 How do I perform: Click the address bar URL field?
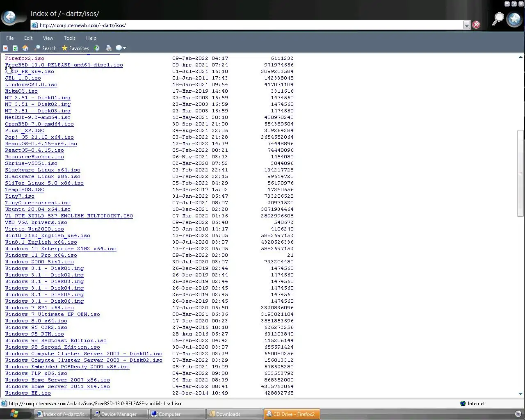(251, 25)
